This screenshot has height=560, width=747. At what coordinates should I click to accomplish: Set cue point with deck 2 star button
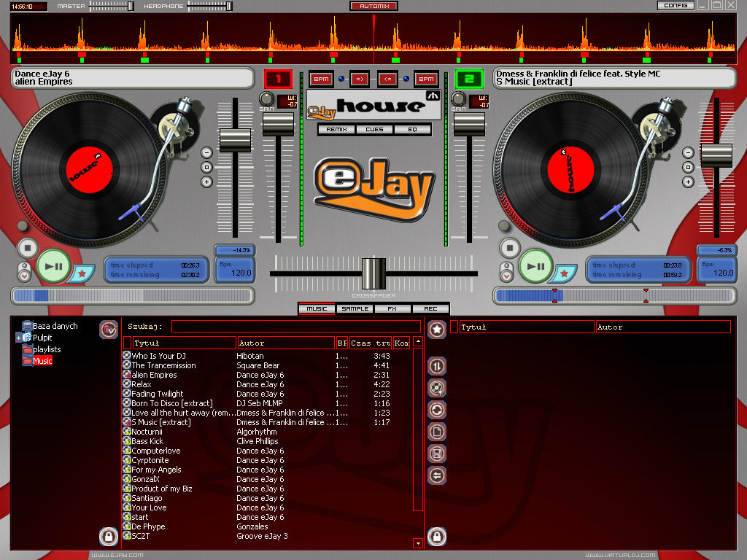pyautogui.click(x=564, y=274)
